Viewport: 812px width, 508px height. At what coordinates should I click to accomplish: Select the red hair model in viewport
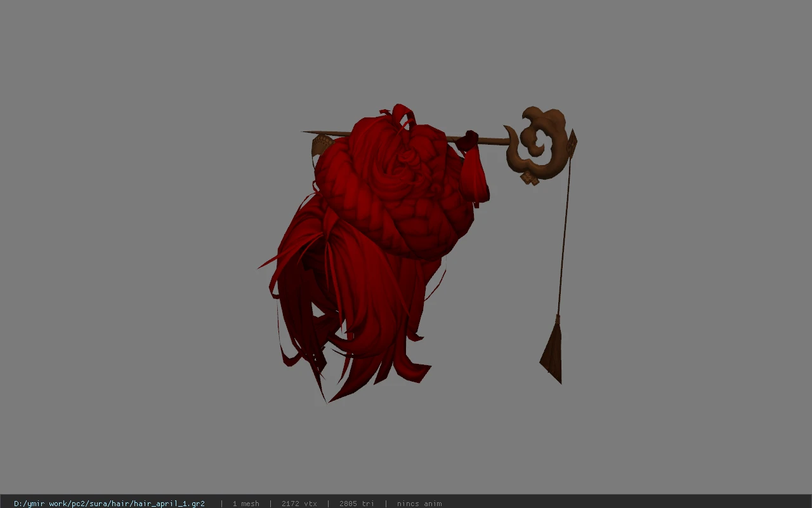click(x=374, y=254)
